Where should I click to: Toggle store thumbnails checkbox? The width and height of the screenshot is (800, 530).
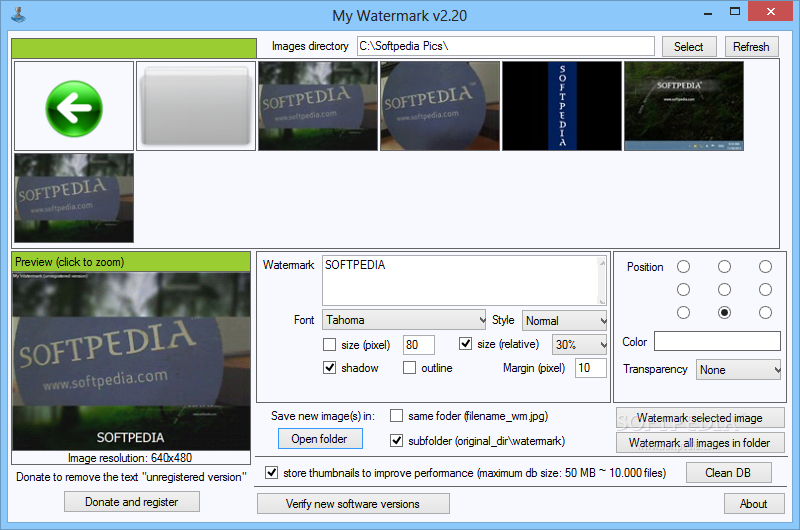pos(271,473)
